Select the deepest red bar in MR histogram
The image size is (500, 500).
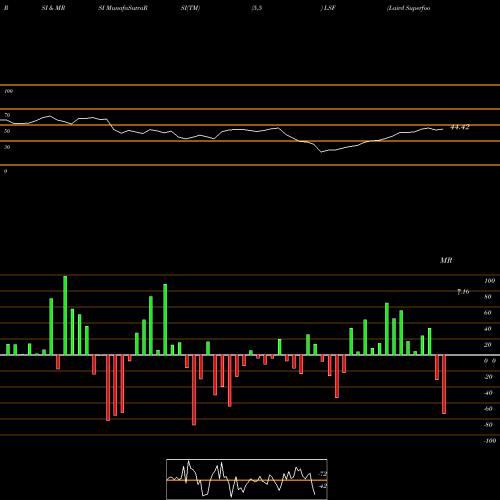194,390
